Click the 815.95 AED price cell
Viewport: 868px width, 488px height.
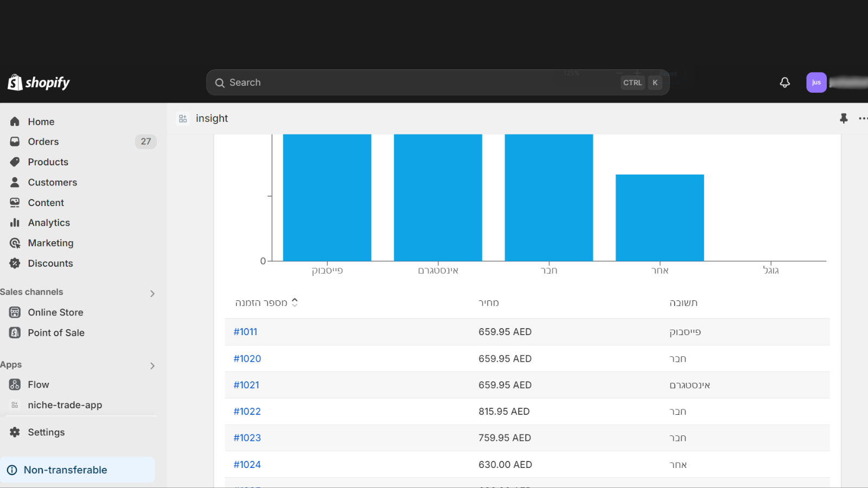click(x=504, y=412)
